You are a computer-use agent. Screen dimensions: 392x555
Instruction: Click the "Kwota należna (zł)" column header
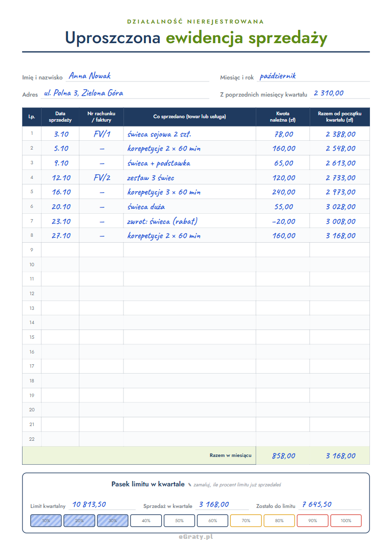point(283,117)
